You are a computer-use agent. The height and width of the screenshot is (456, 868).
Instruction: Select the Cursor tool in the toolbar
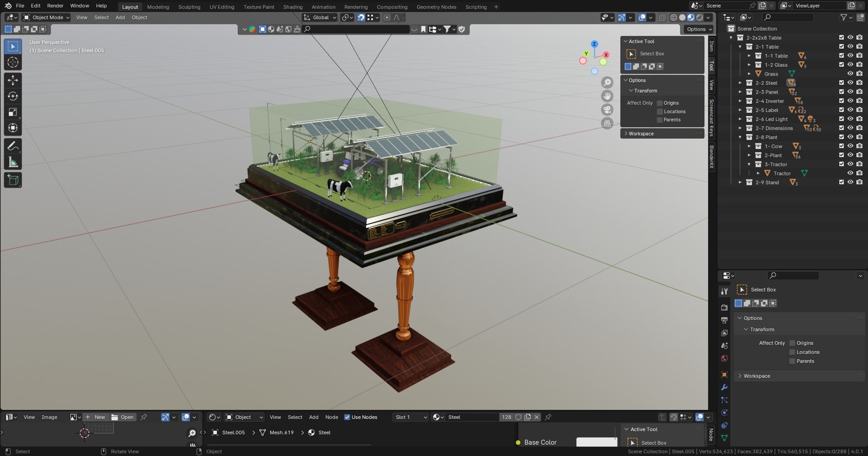pyautogui.click(x=13, y=62)
